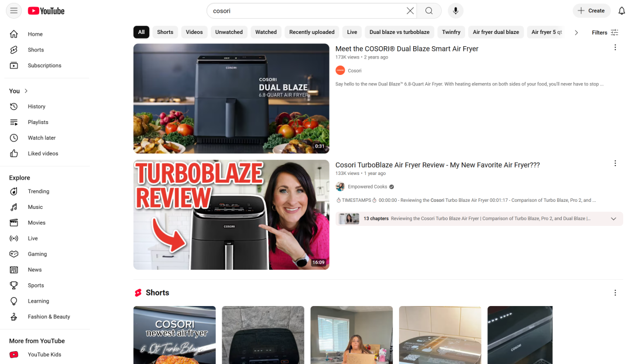
Task: Open Subscriptions in the sidebar
Action: click(44, 66)
